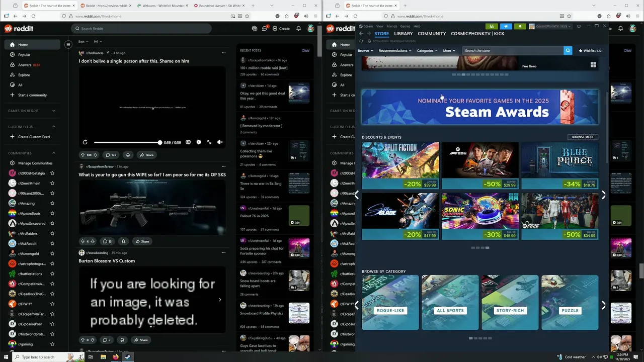Open Steam friends activity green icon
The image size is (644, 362).
492,27
